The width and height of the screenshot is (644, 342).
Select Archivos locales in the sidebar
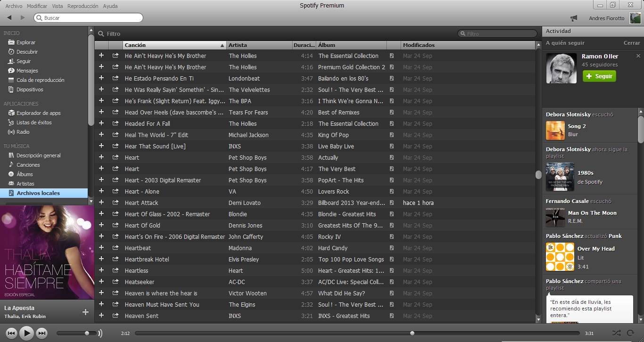point(44,193)
